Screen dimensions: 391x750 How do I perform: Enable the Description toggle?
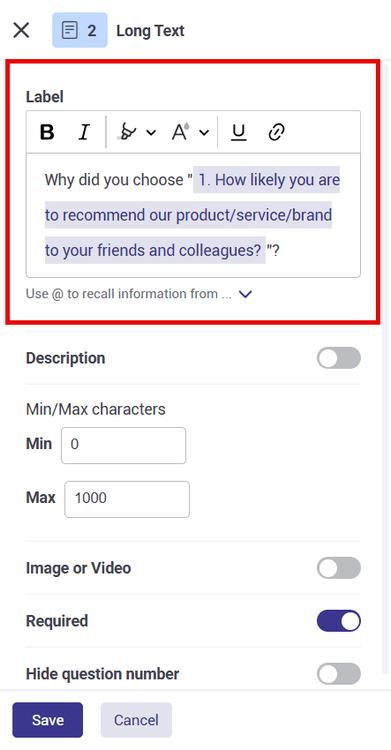pos(339,358)
